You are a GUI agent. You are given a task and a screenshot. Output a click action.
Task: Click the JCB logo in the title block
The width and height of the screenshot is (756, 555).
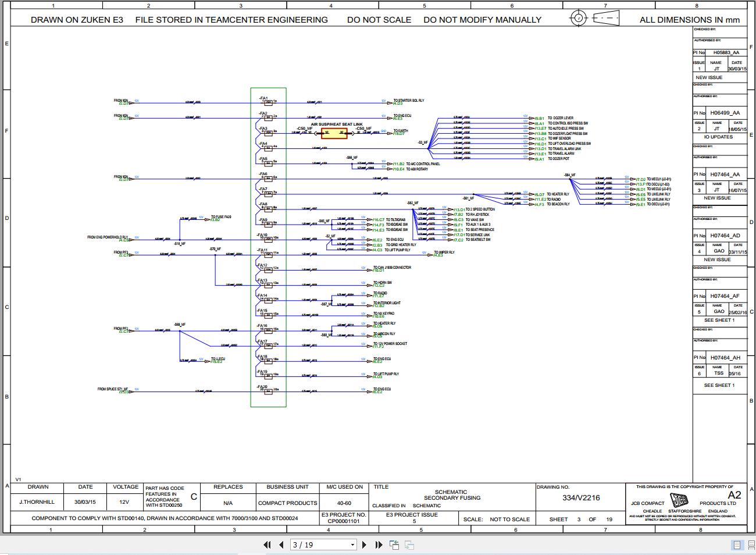679,500
